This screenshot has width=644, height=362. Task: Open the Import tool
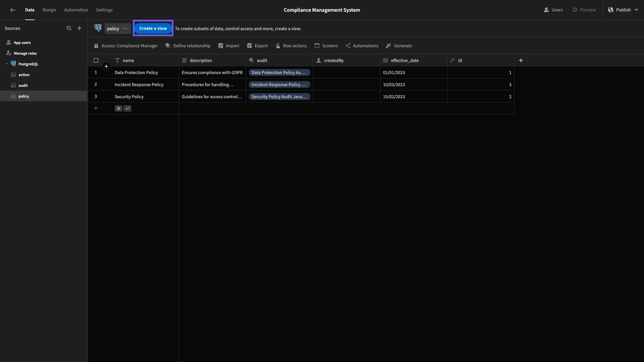pos(229,46)
